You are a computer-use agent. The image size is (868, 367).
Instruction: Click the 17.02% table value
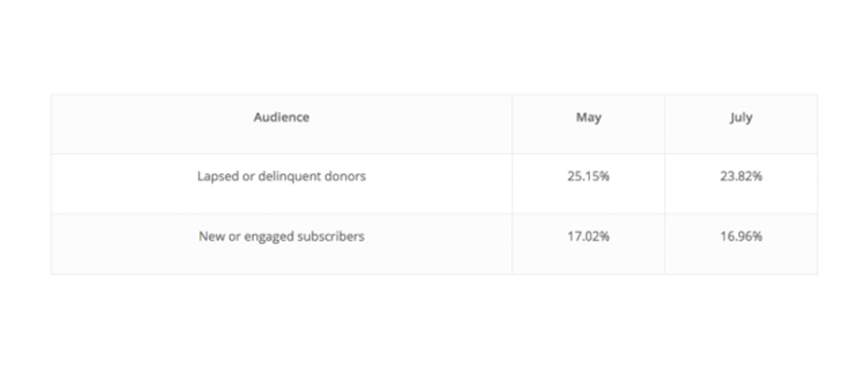pos(589,236)
